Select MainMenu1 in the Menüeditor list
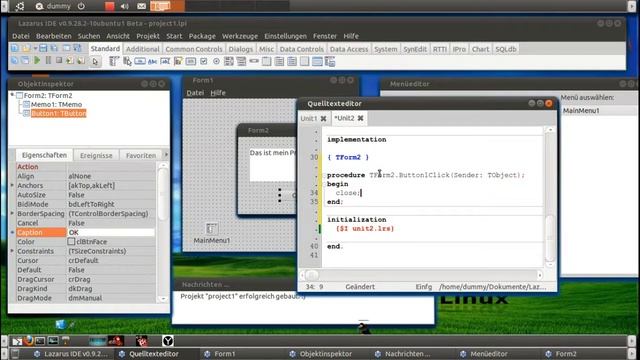Image resolution: width=640 pixels, height=360 pixels. pyautogui.click(x=581, y=111)
